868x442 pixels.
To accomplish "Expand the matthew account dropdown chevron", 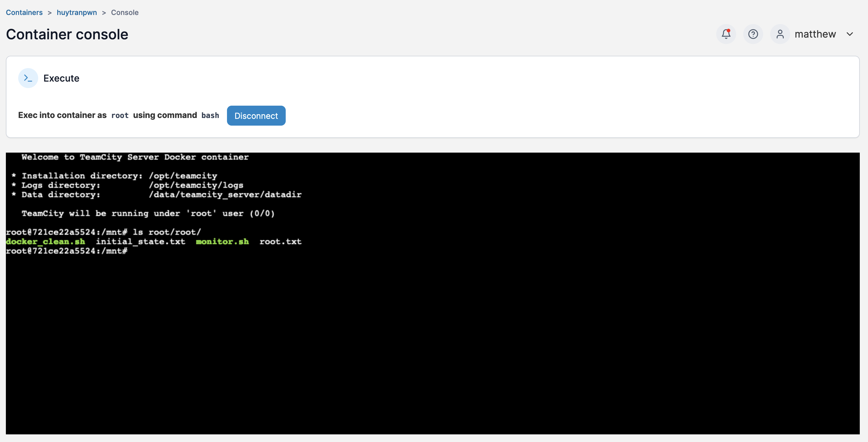I will coord(850,34).
